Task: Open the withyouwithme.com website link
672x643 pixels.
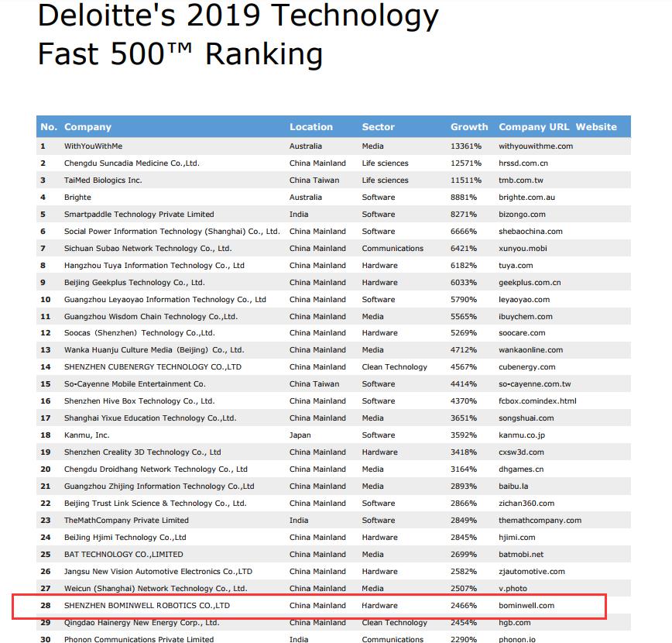Action: 535,146
